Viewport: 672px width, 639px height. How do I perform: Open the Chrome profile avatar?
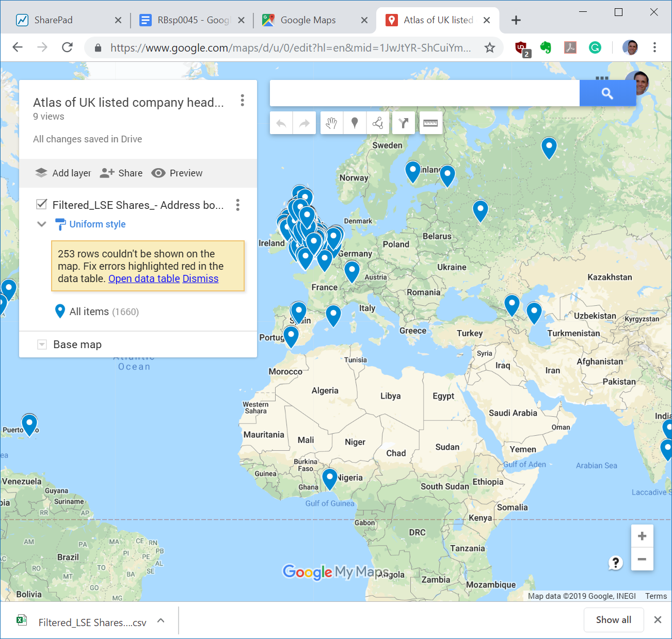tap(630, 47)
